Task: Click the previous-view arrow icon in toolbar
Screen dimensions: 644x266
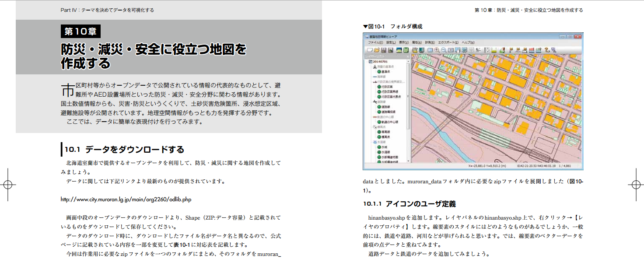Action: click(464, 50)
